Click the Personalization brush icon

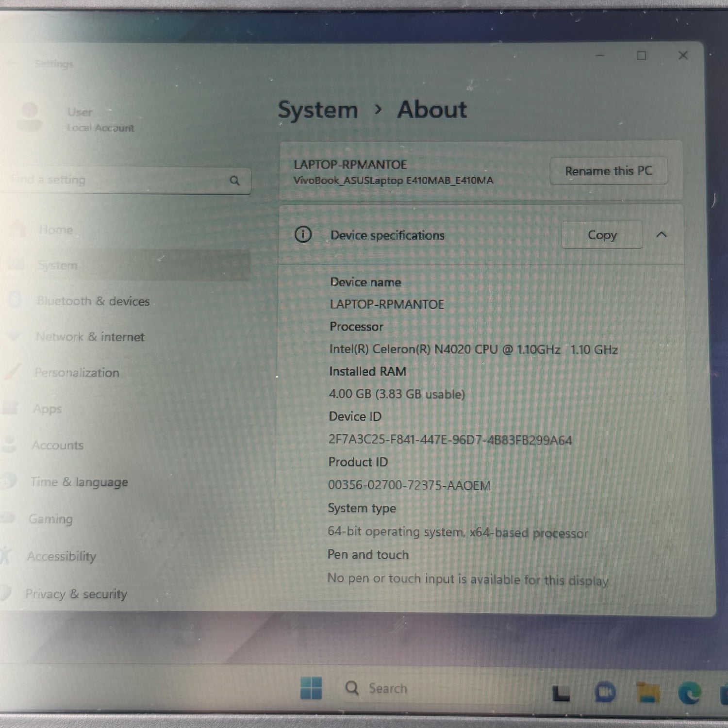12,372
